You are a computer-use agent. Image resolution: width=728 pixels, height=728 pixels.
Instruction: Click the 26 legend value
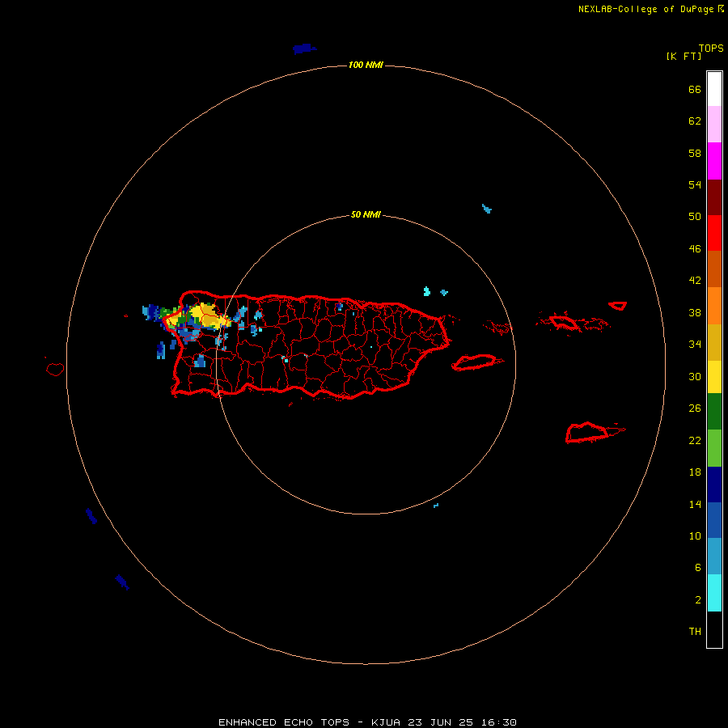(x=695, y=408)
